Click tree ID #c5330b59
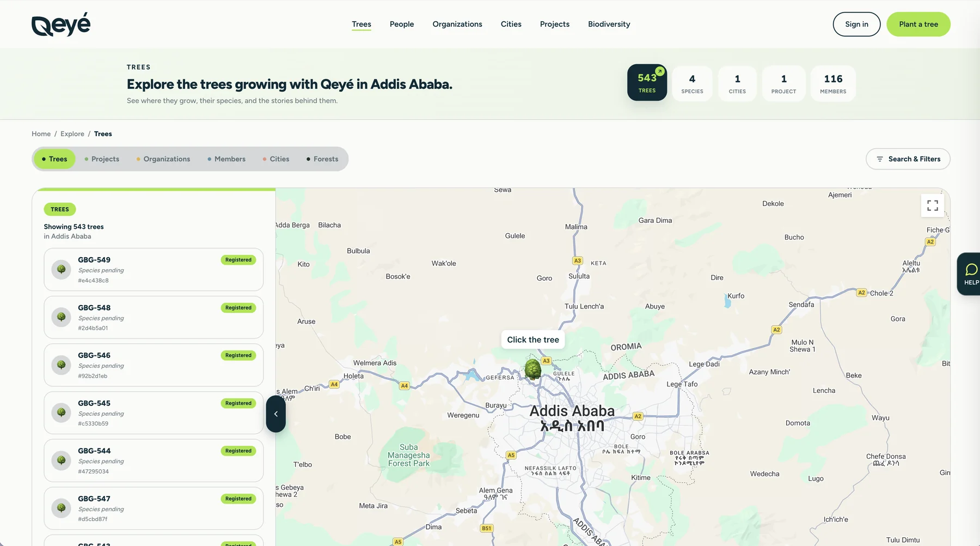The width and height of the screenshot is (980, 546). coord(93,423)
